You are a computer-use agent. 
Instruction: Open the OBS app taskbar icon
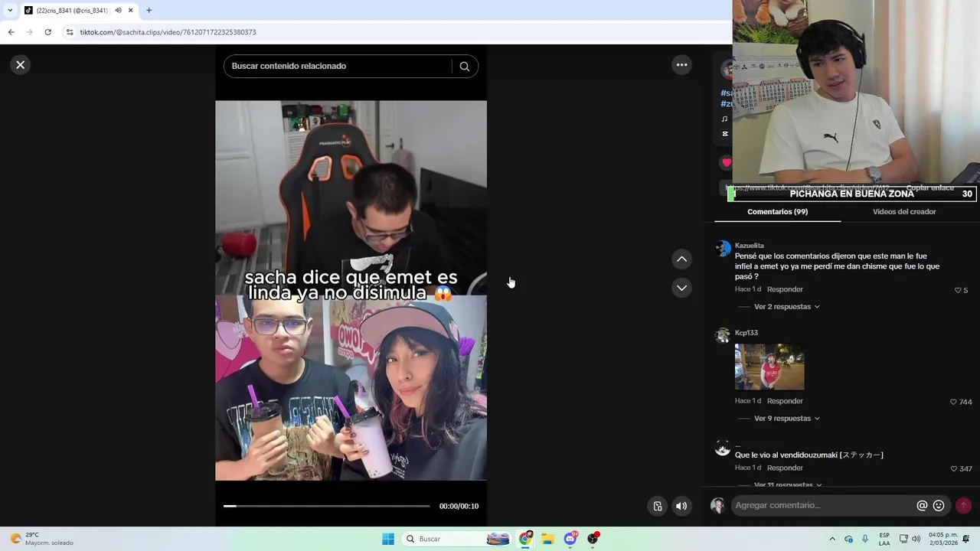pos(593,539)
